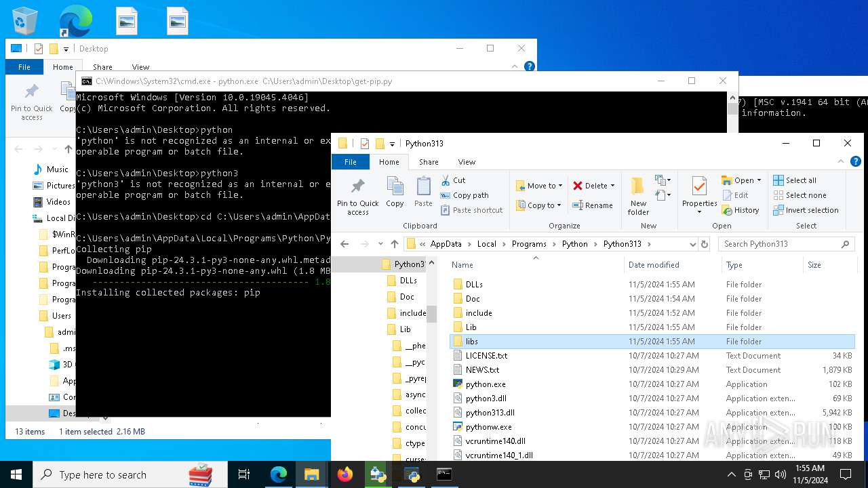
Task: Create a New folder from ribbon
Action: [x=638, y=197]
